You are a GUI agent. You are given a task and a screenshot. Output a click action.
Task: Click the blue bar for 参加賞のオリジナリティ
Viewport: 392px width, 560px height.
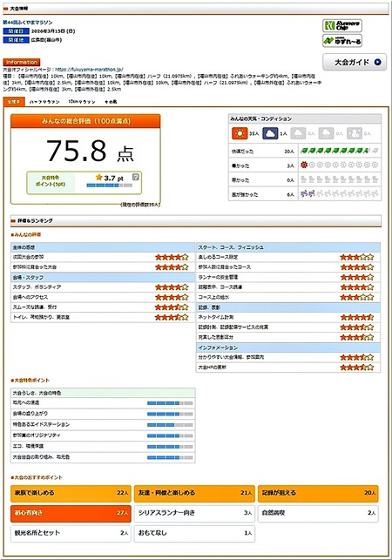(x=170, y=436)
